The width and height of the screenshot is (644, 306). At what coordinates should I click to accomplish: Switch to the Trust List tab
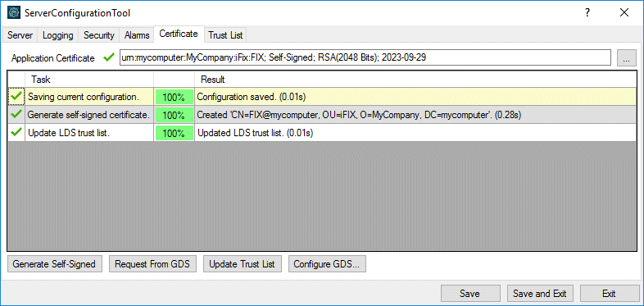[x=225, y=35]
